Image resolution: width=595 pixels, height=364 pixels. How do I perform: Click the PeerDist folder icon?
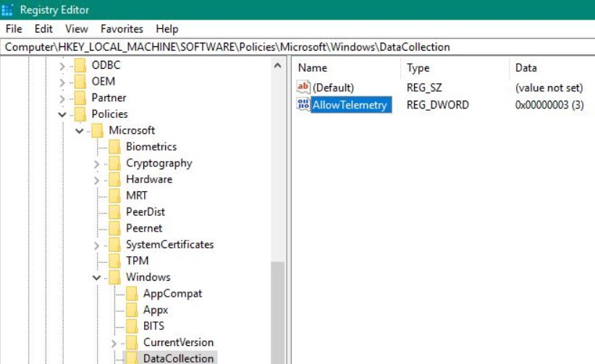[114, 212]
